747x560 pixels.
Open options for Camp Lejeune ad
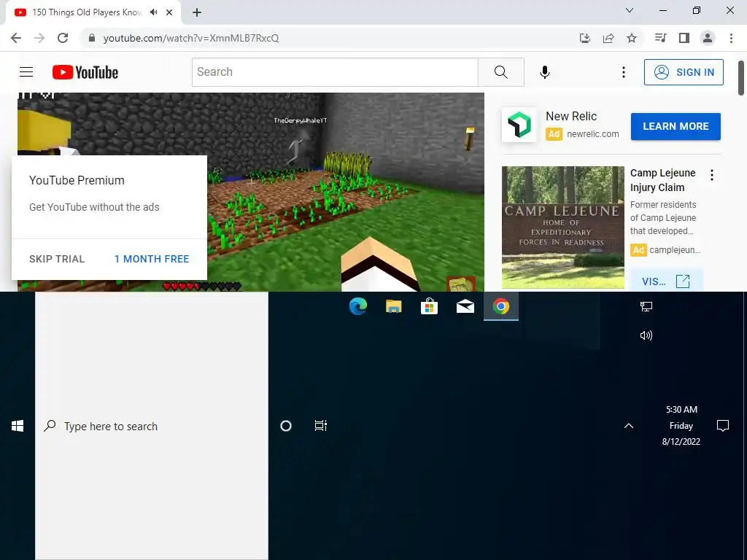click(712, 175)
